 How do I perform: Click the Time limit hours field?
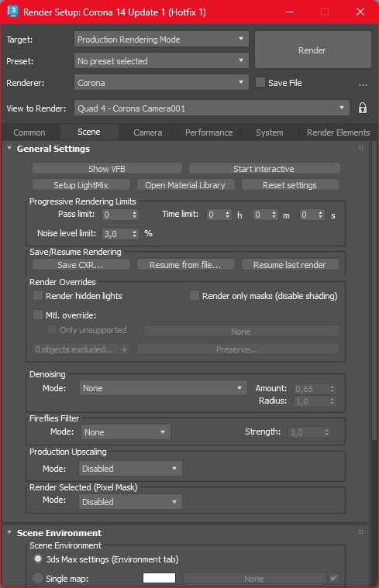click(x=215, y=215)
